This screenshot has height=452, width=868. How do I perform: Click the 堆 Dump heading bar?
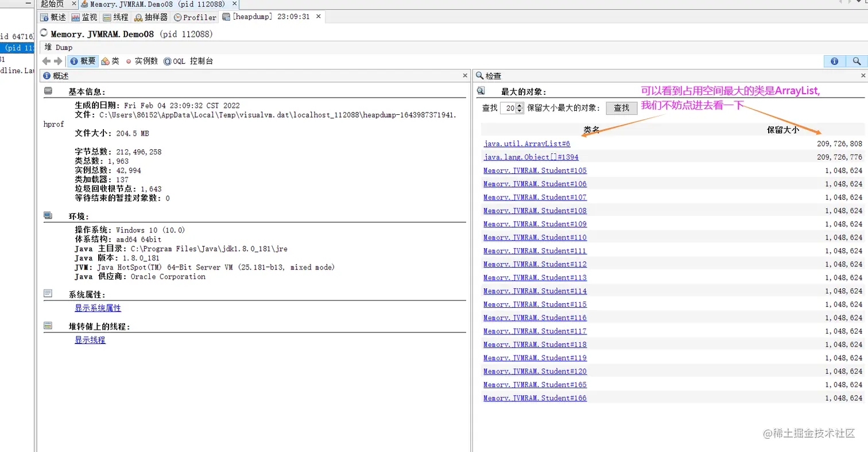(x=452, y=48)
